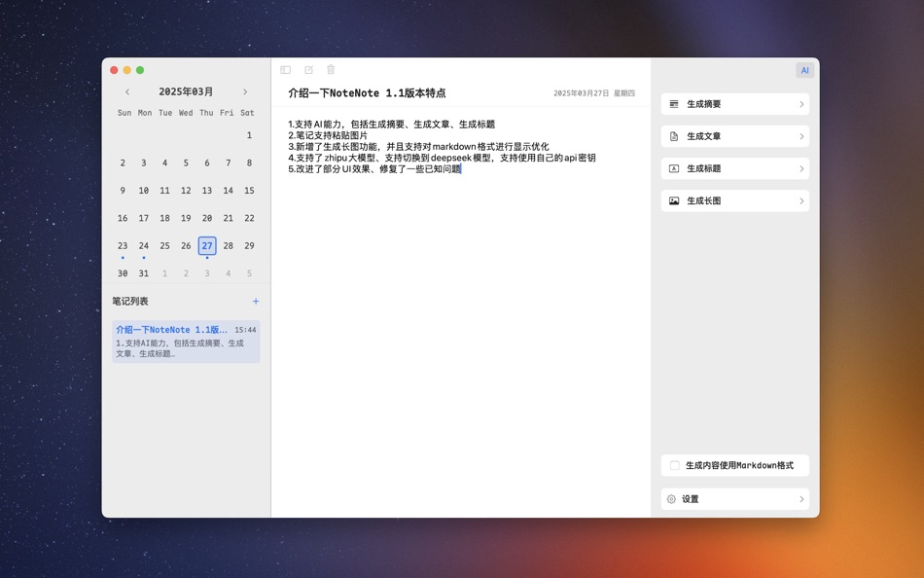
Task: Expand the 生成长图 option chevron
Action: [801, 199]
